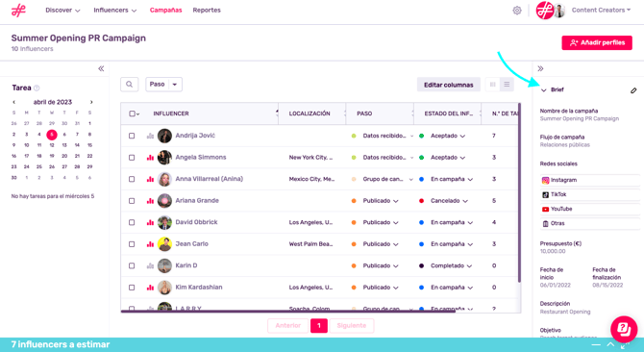The width and height of the screenshot is (644, 352).
Task: Click the user profile photo in header
Action: (x=559, y=11)
